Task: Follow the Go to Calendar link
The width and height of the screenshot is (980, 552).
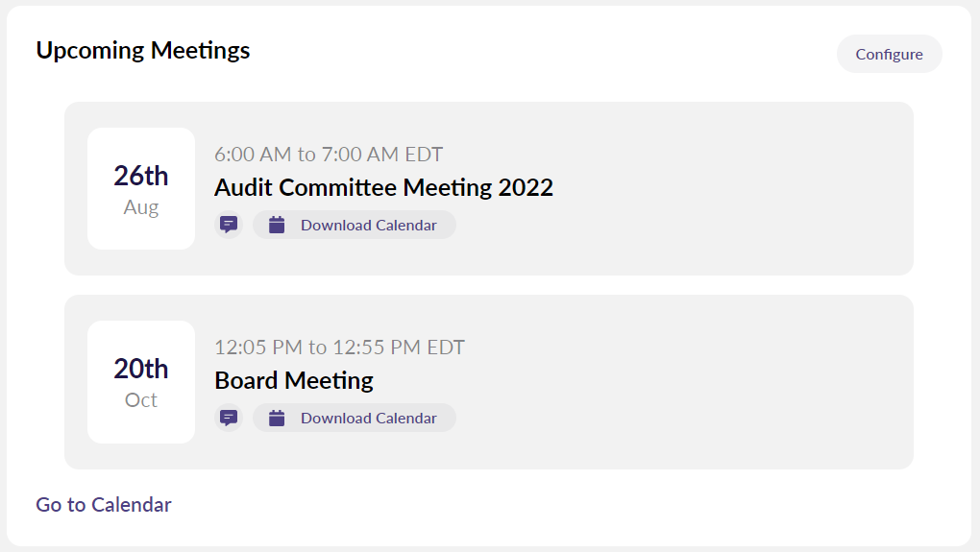Action: (104, 504)
